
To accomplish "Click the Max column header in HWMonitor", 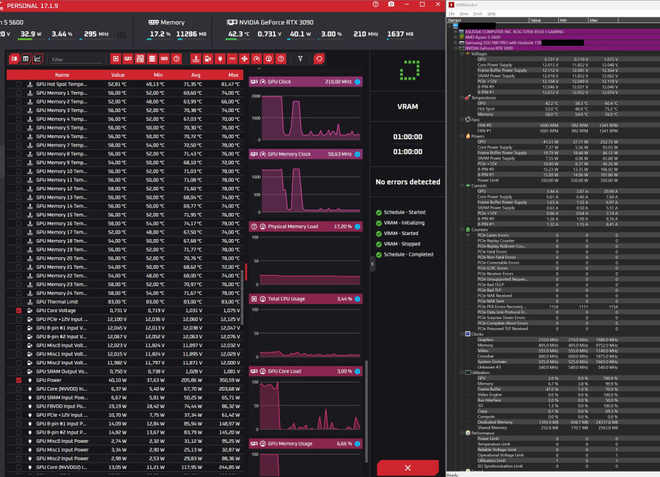I will click(603, 20).
